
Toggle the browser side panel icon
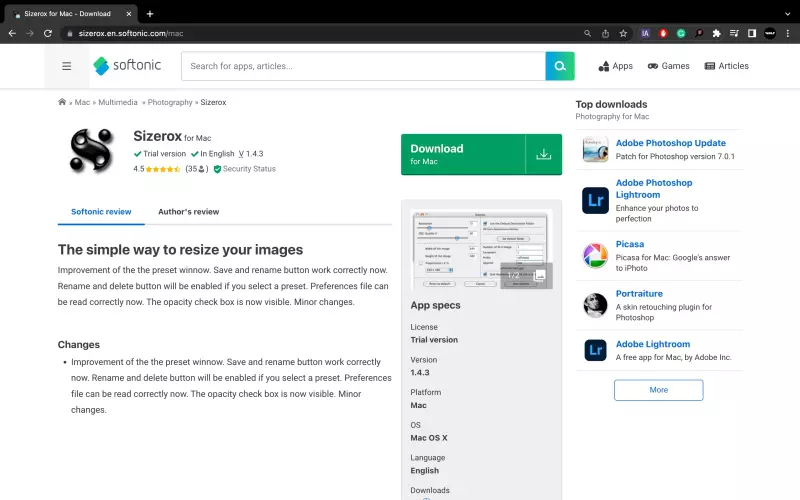point(752,33)
